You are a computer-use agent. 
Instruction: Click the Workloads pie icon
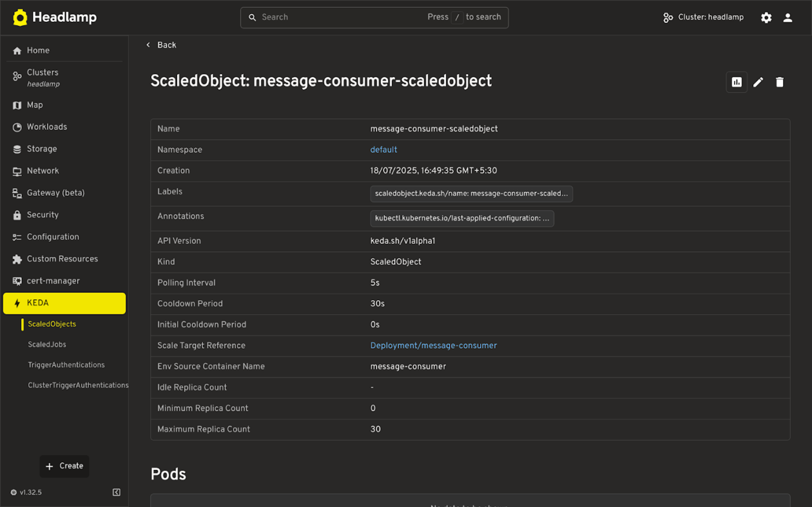[x=17, y=127]
